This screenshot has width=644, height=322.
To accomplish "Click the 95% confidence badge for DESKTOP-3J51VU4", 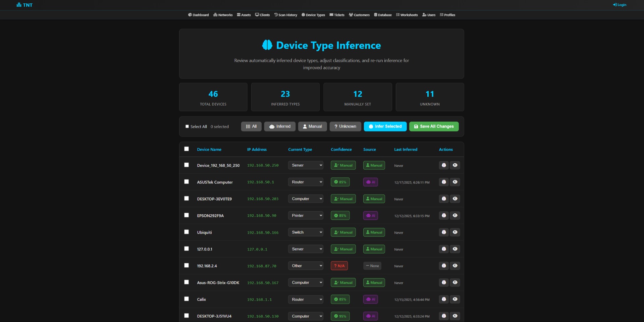I will [340, 316].
